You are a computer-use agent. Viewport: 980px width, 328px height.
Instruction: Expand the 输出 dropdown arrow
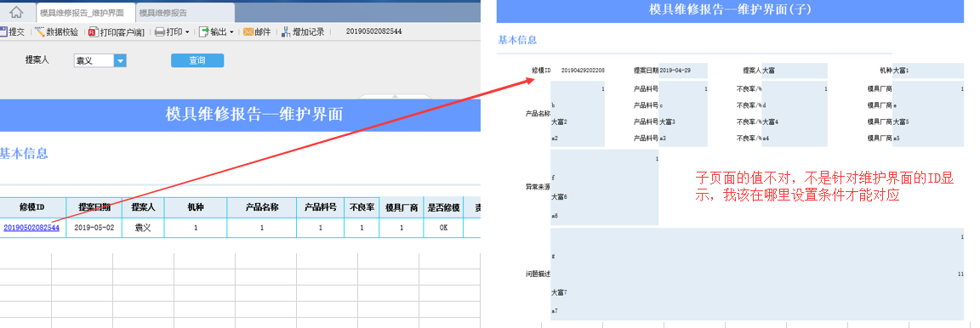tap(231, 31)
